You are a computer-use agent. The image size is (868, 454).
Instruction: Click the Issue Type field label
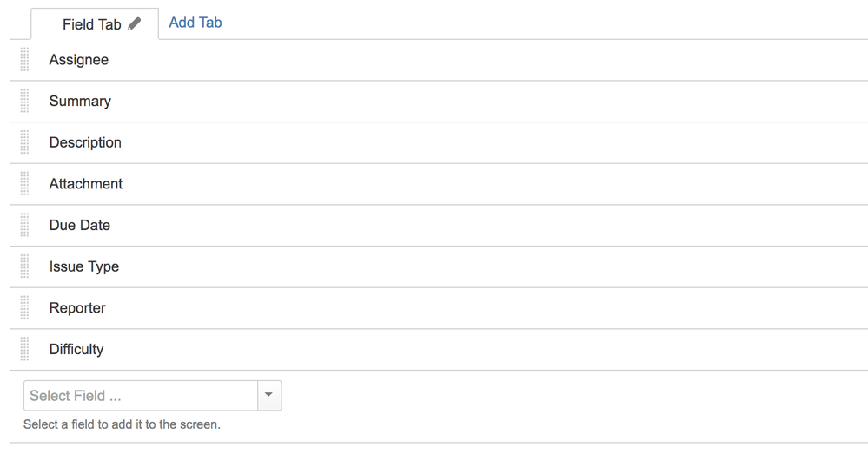point(84,266)
